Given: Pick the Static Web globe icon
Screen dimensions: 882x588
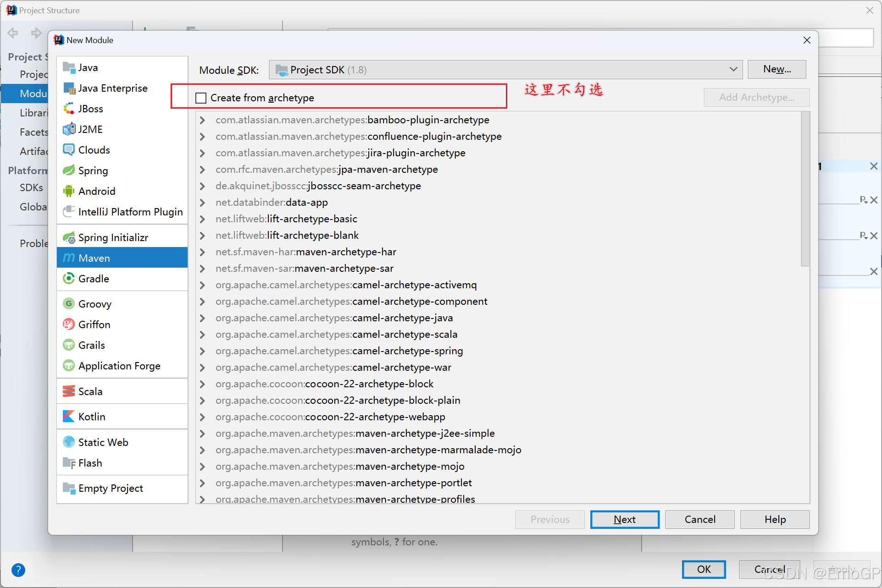Looking at the screenshot, I should point(69,442).
